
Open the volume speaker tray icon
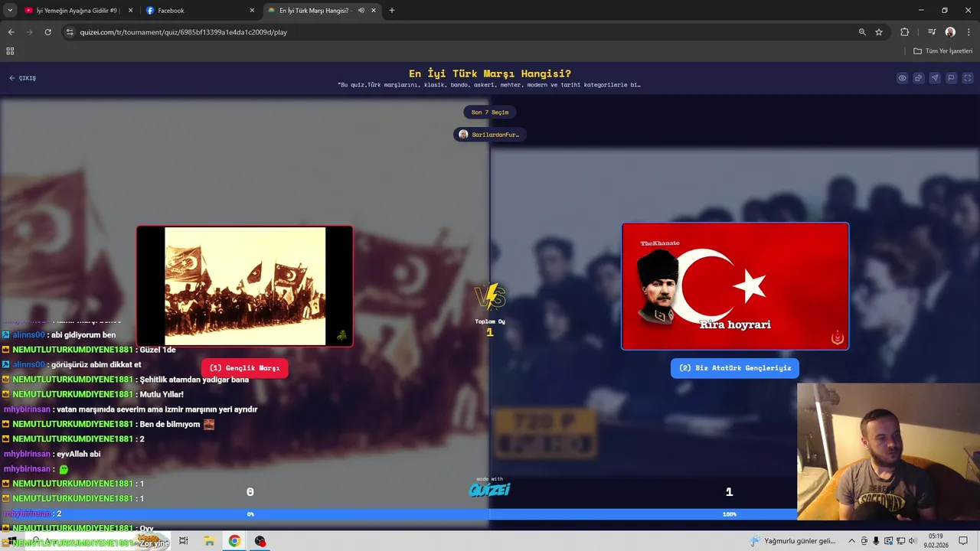(x=912, y=541)
